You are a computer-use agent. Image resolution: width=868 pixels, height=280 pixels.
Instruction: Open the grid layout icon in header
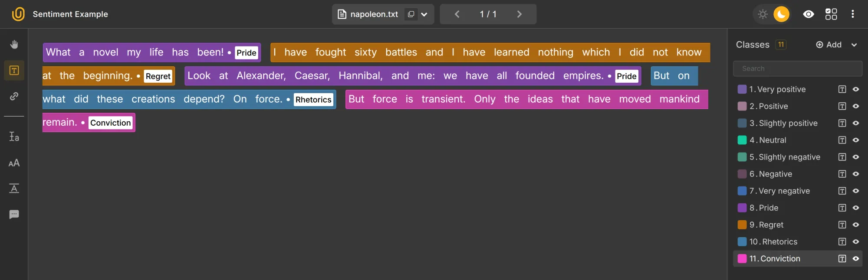[831, 14]
